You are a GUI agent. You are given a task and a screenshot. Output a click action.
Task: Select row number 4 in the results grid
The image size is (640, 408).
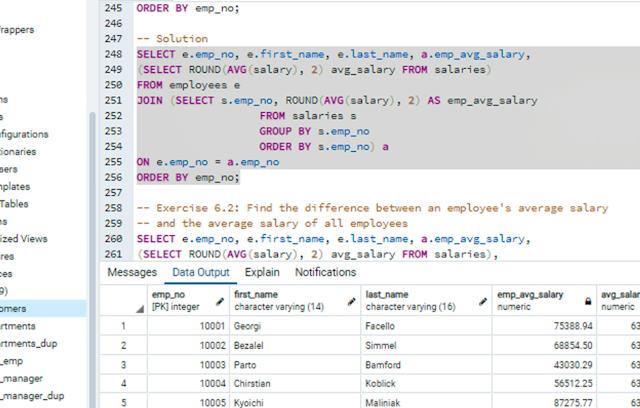[123, 384]
